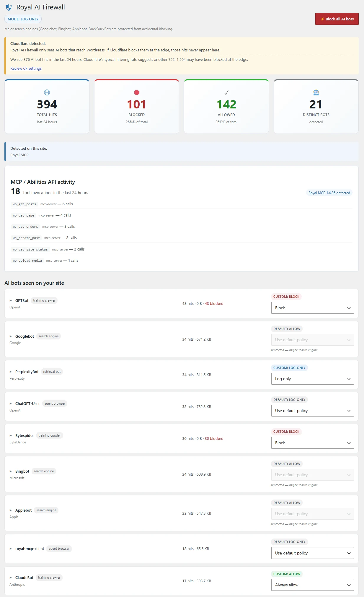364x597 pixels.
Task: Click the Royal MCP 1.4.36 detected badge
Action: click(x=329, y=193)
